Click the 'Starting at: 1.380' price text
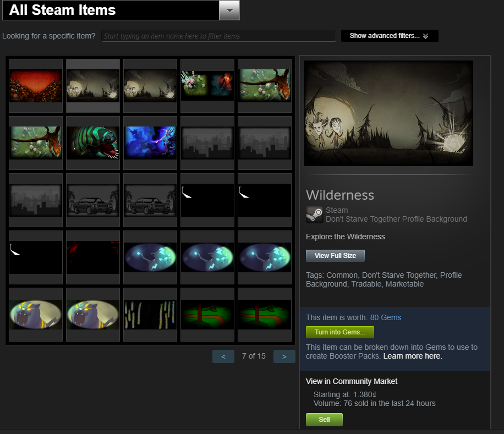 pyautogui.click(x=344, y=394)
